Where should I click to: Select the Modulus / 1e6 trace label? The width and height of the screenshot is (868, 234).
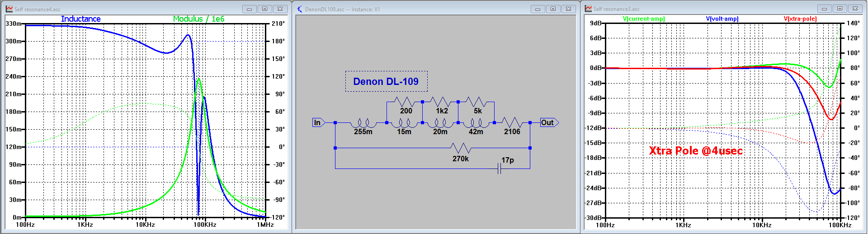tap(198, 19)
